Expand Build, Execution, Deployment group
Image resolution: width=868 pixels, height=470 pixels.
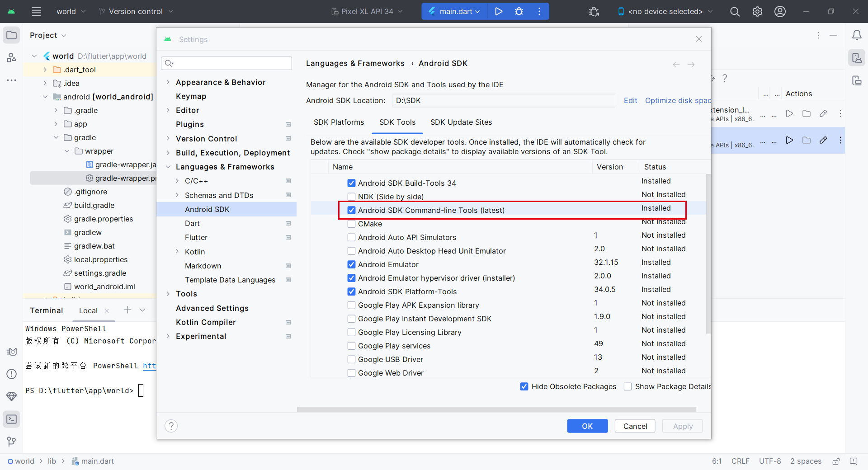point(168,153)
